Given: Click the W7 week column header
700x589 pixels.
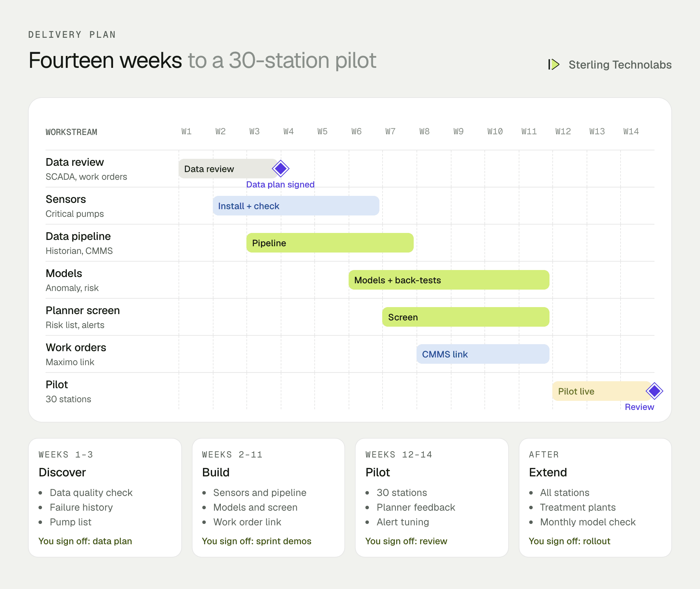Looking at the screenshot, I should [x=391, y=132].
